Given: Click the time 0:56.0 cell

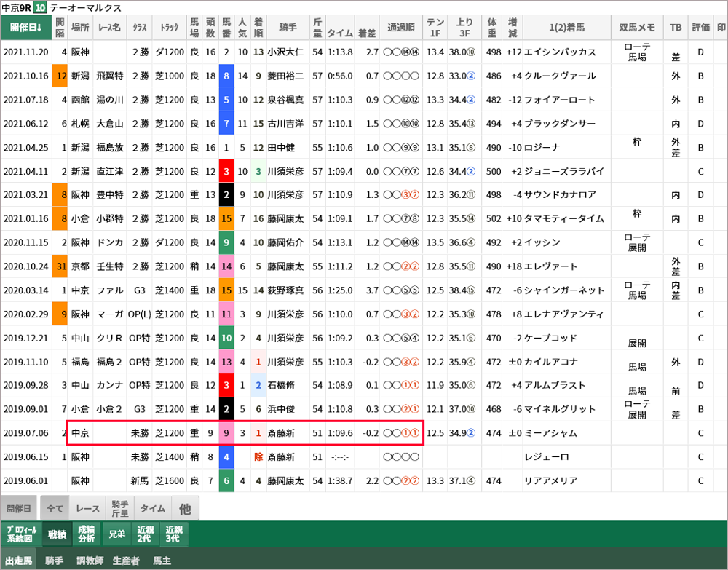Looking at the screenshot, I should pos(340,76).
